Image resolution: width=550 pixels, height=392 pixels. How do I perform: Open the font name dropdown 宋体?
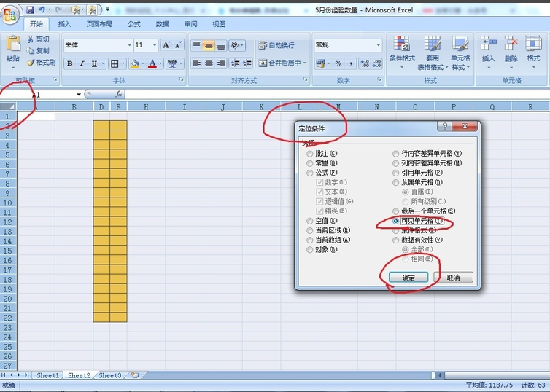click(x=129, y=45)
